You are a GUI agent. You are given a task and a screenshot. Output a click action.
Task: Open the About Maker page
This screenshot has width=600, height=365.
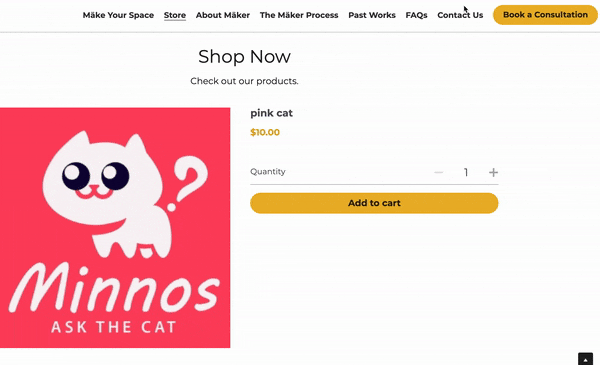click(223, 15)
